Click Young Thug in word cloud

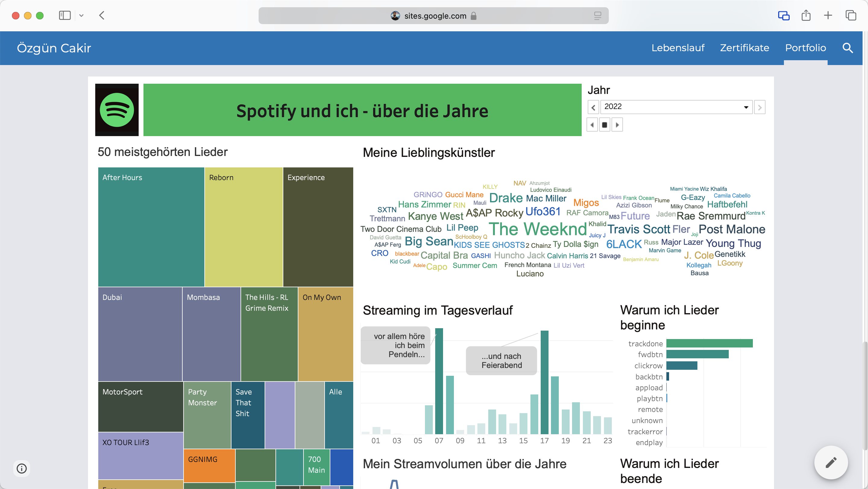coord(733,243)
